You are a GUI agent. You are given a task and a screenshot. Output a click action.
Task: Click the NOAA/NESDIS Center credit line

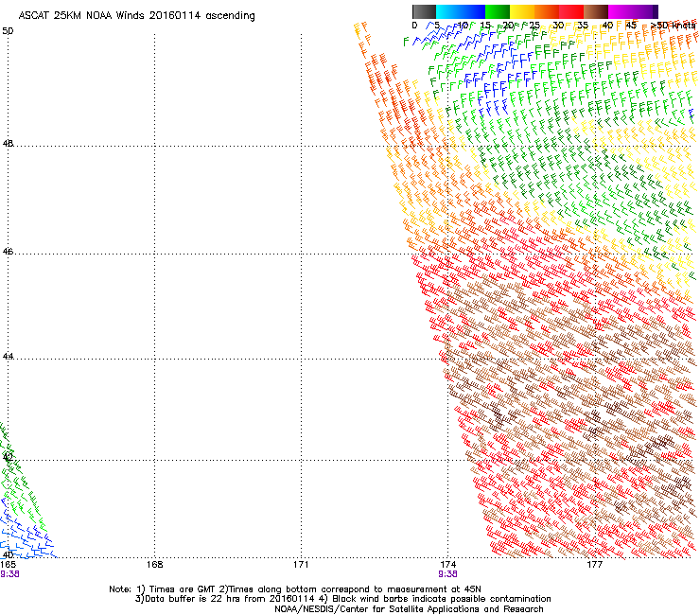[x=409, y=609]
